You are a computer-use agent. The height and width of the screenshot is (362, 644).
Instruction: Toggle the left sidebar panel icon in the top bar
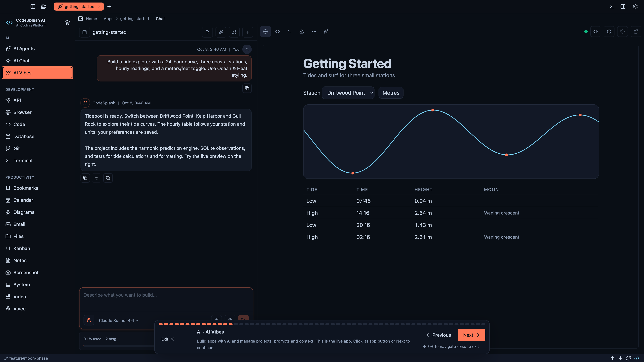33,7
